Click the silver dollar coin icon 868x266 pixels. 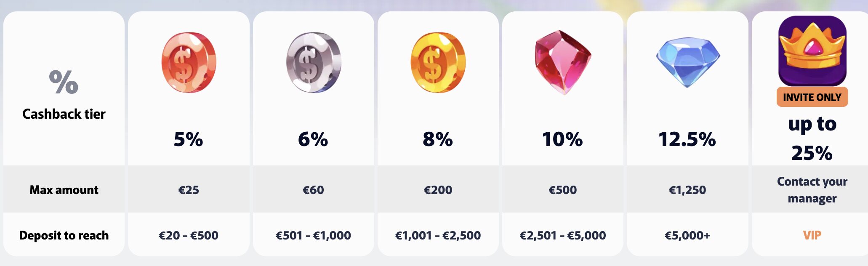tap(314, 62)
